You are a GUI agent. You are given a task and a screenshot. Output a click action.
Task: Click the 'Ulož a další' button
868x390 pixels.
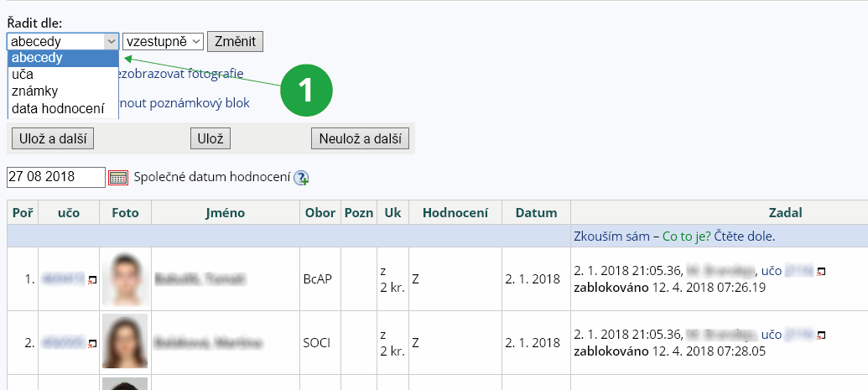click(x=52, y=139)
